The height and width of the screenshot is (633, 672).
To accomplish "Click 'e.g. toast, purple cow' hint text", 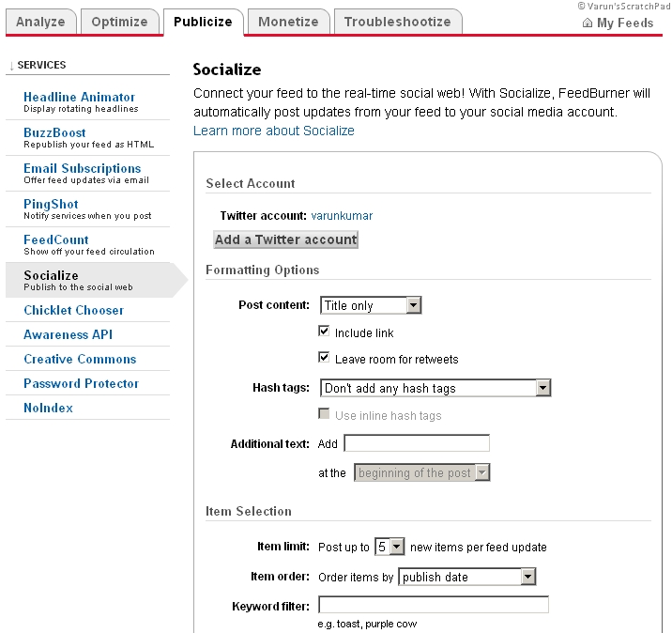I will (x=367, y=624).
